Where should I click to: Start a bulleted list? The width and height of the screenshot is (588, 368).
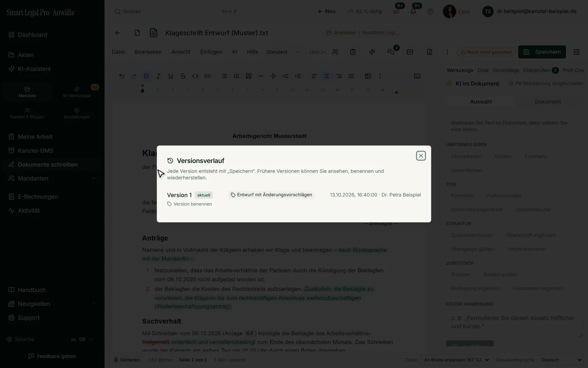[224, 76]
